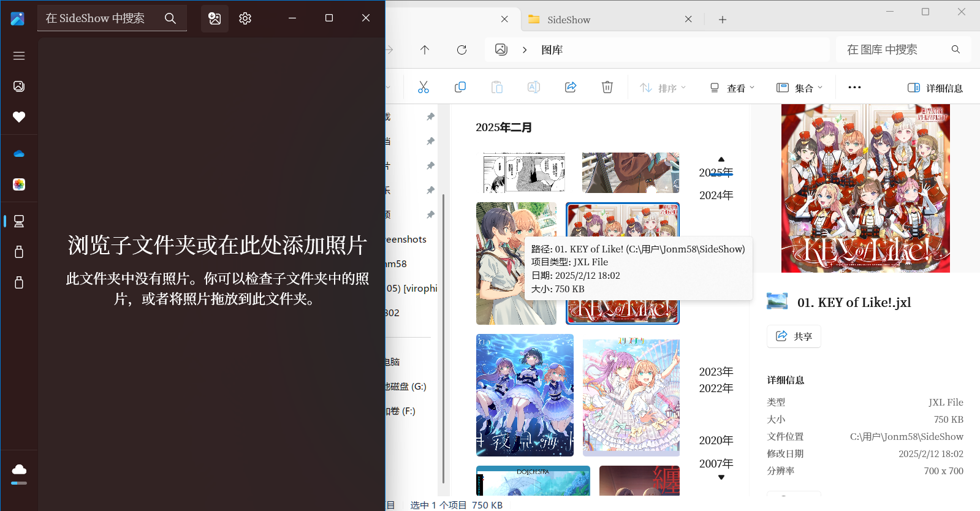Open the Sort dropdown
Viewport: 980px width, 511px height.
pyautogui.click(x=663, y=88)
